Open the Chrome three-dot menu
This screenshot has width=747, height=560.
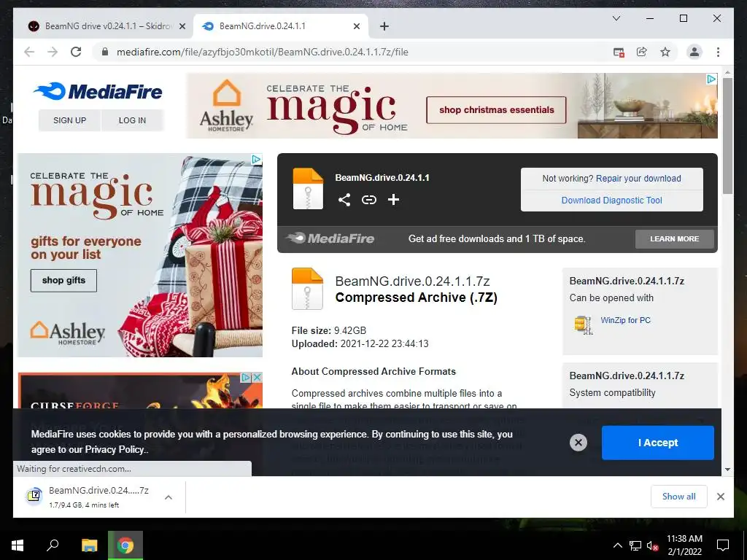[x=718, y=52]
